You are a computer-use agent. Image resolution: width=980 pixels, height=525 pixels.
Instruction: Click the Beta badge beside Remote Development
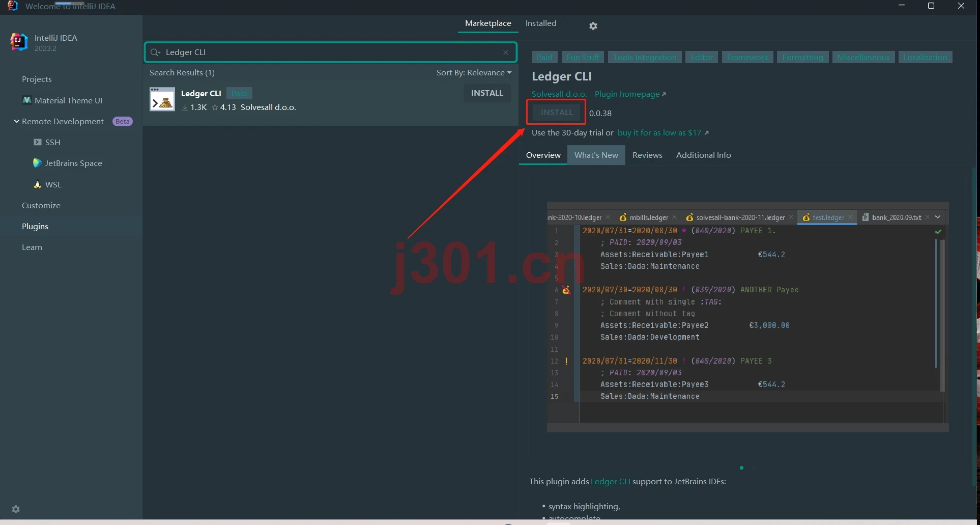pyautogui.click(x=122, y=122)
